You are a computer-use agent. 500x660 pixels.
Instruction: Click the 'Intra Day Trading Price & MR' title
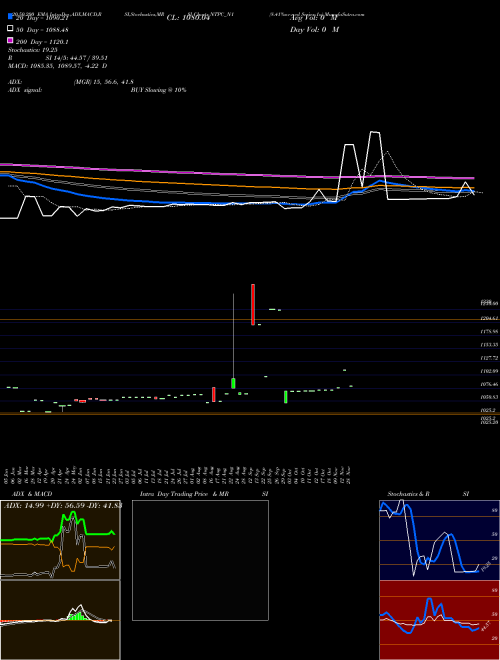[x=184, y=494]
